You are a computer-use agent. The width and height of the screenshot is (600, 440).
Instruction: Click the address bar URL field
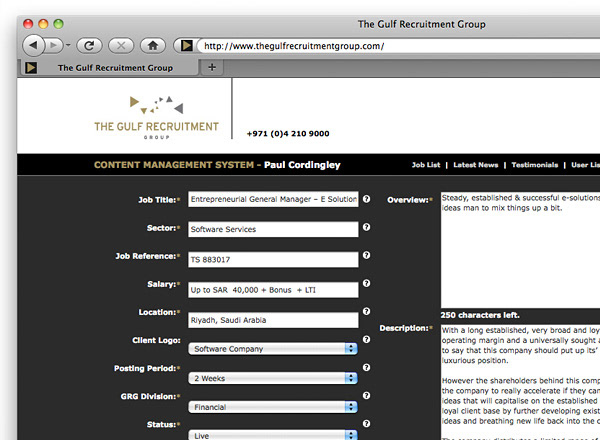tap(398, 46)
